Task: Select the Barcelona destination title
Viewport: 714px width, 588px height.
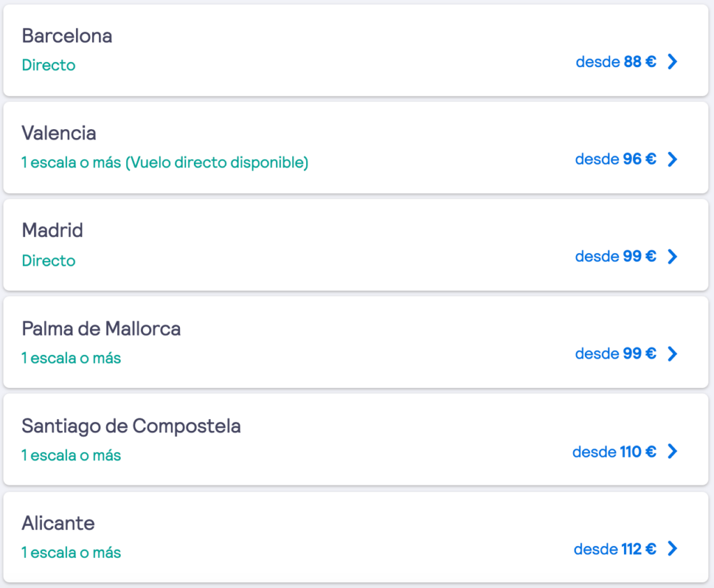Action: pos(67,36)
